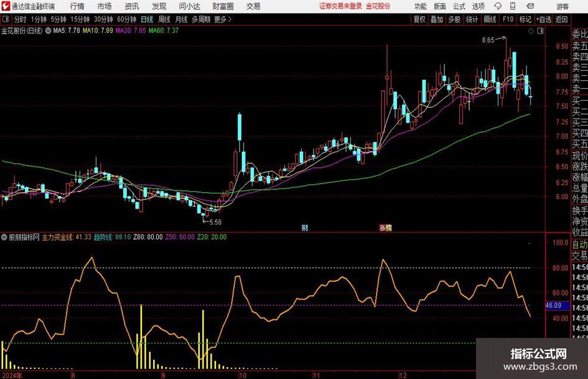Screen dimensions: 588x379
Task: Click the 5.58 low price label
Action: click(215, 222)
